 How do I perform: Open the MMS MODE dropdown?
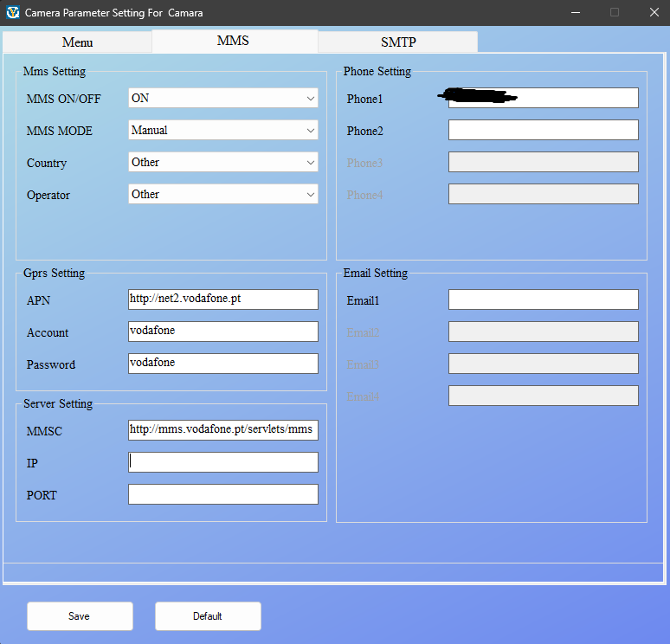(223, 131)
